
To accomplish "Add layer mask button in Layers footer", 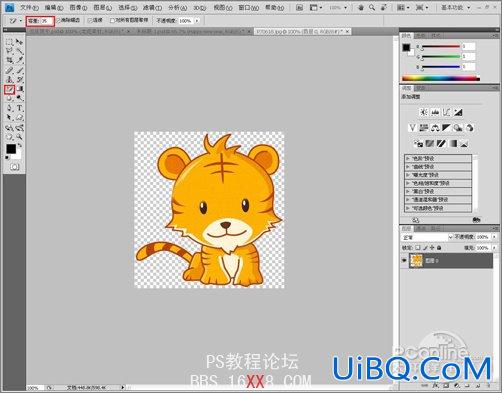I will (x=446, y=386).
